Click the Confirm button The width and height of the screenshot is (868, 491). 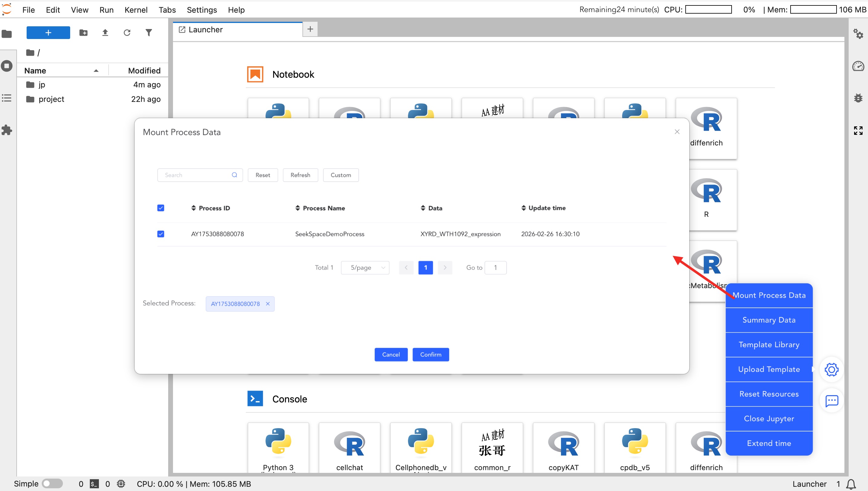tap(430, 354)
